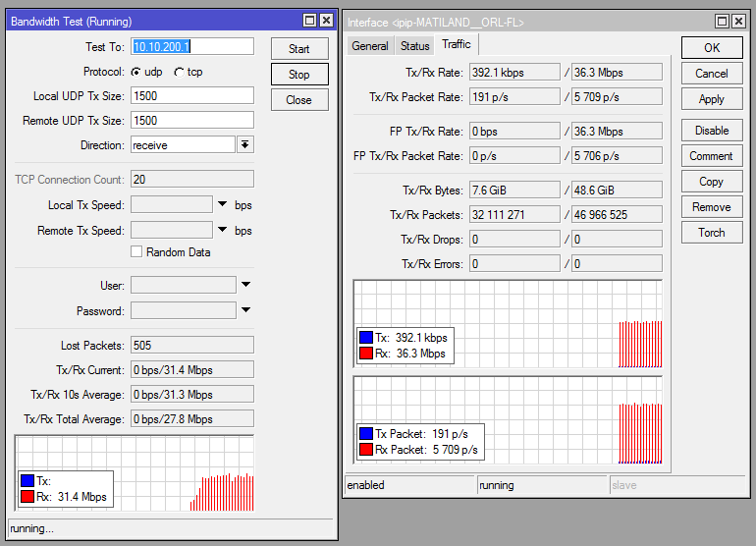This screenshot has width=756, height=546.
Task: Disable the ipip-MATILAND interface
Action: click(x=711, y=131)
